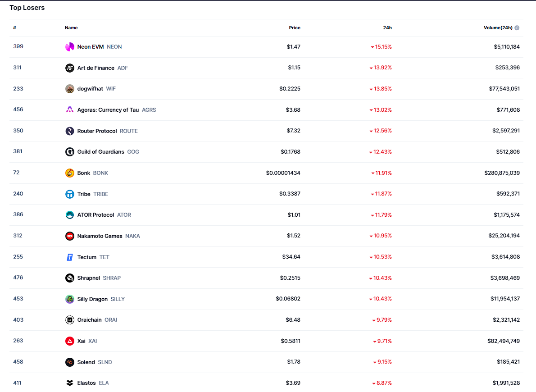Click the Solend SLND row name

coord(86,362)
